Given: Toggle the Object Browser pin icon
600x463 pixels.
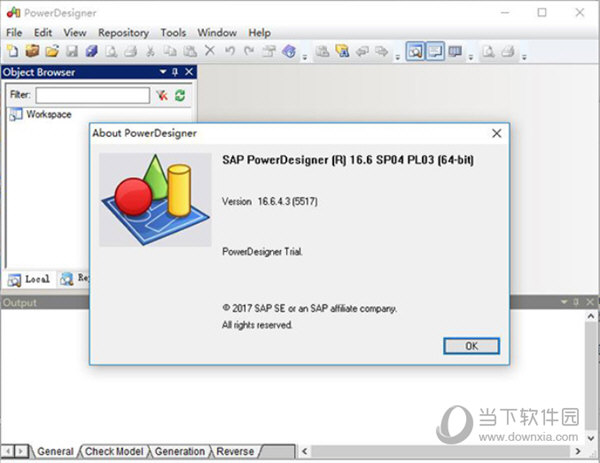Looking at the screenshot, I should coord(174,72).
